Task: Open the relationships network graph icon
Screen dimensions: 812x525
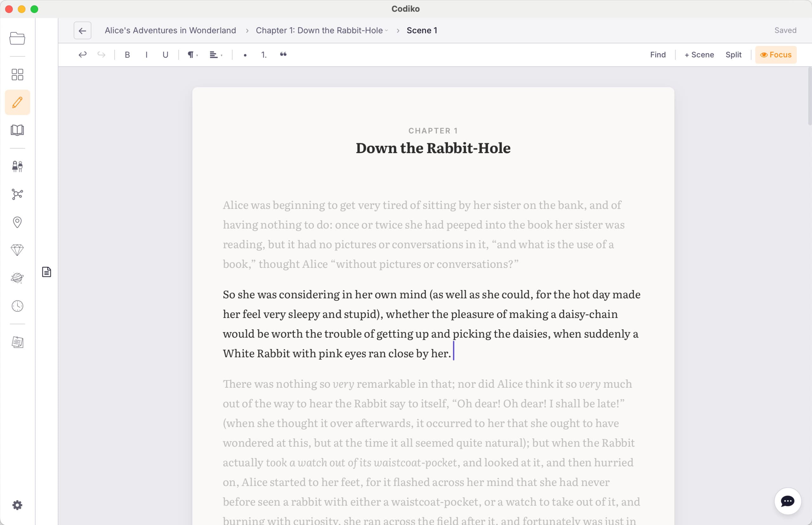Action: (17, 194)
